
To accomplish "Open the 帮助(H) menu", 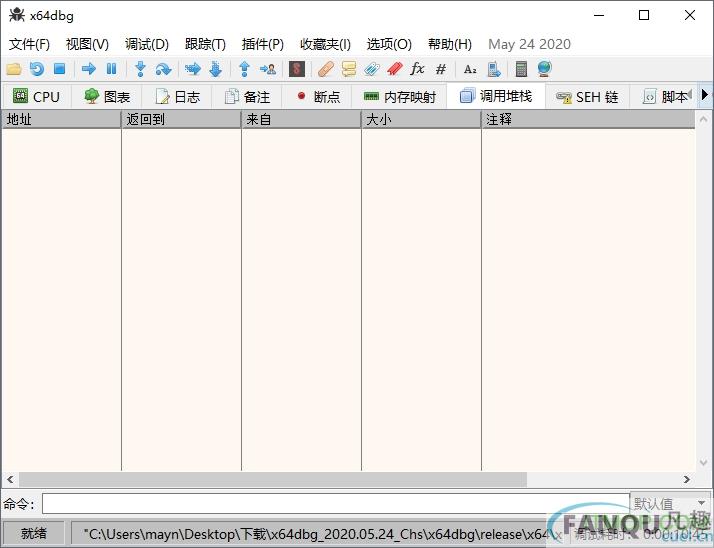I will (x=450, y=44).
